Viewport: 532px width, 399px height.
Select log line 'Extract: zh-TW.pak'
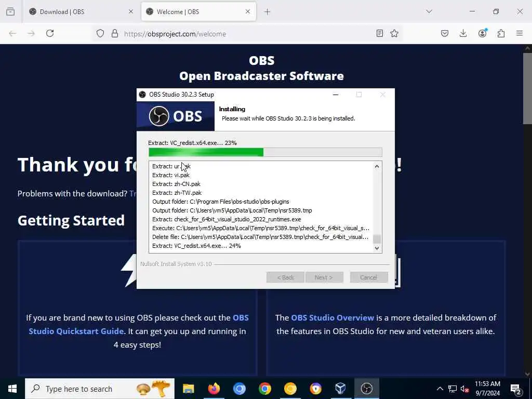tap(177, 193)
